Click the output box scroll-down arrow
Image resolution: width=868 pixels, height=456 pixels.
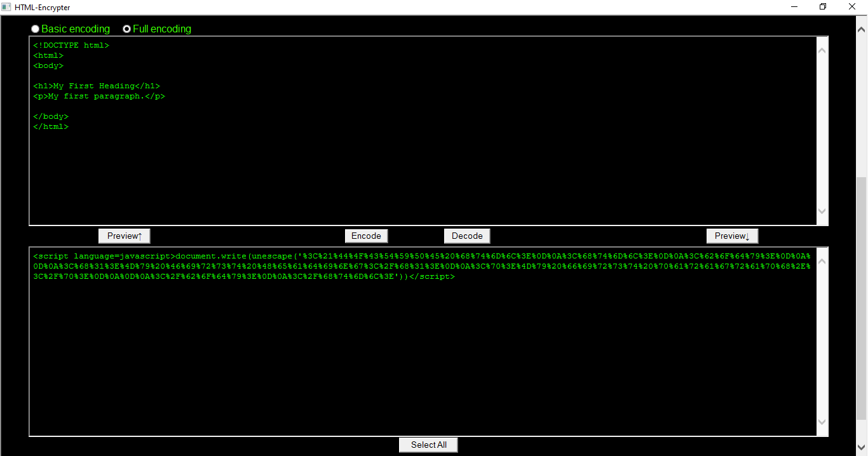(x=822, y=422)
